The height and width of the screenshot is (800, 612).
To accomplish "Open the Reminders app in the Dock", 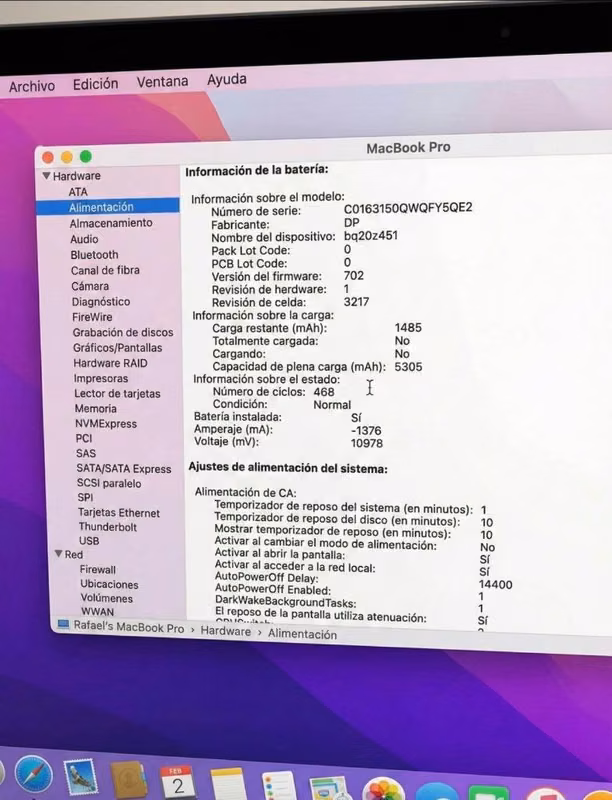I will tap(278, 786).
